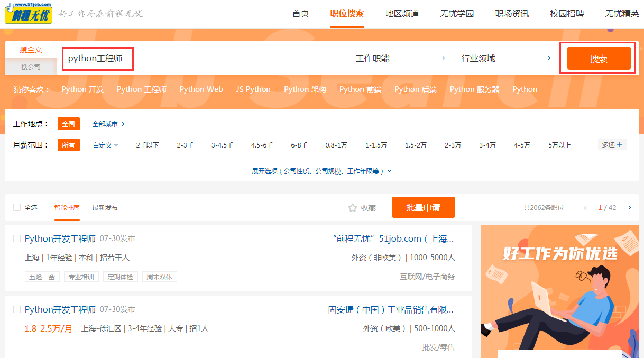The width and height of the screenshot is (644, 358).
Task: Select the 1-1.5万 salary range
Action: (x=375, y=145)
